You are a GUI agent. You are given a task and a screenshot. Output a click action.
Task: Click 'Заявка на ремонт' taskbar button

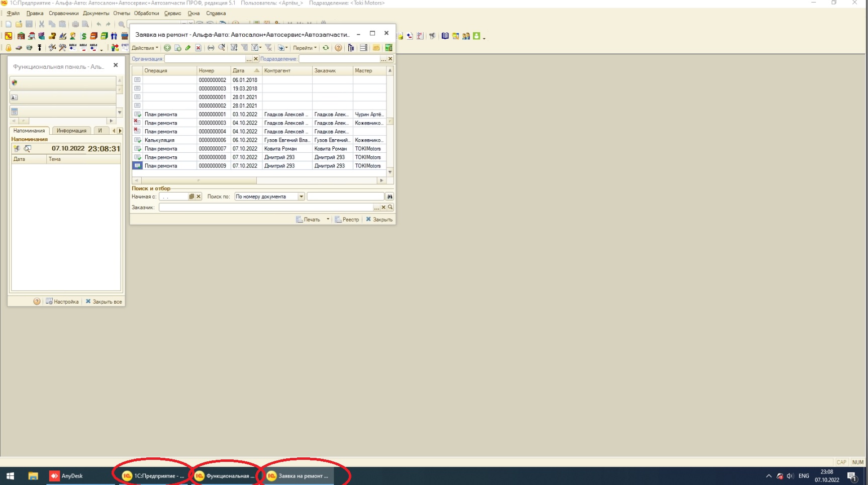pyautogui.click(x=298, y=476)
